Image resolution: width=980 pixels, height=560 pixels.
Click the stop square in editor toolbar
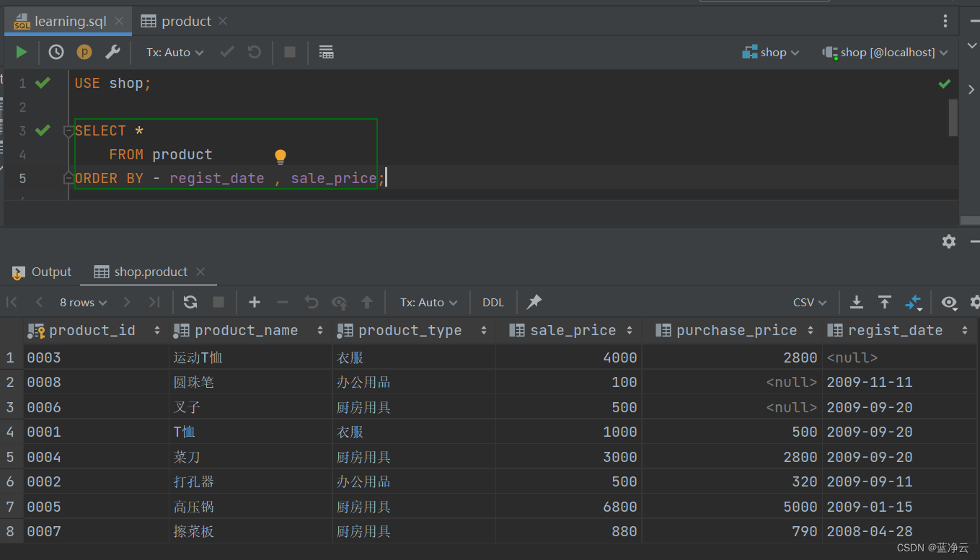pyautogui.click(x=290, y=52)
